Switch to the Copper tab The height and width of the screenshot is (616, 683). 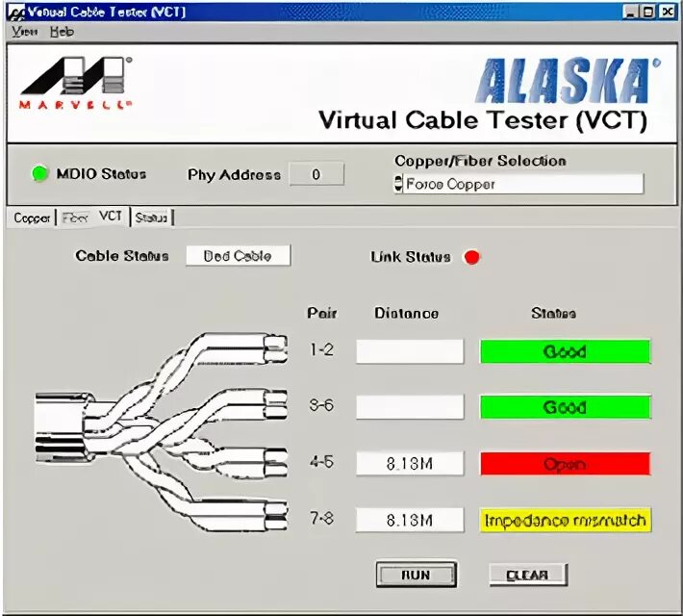pyautogui.click(x=32, y=218)
